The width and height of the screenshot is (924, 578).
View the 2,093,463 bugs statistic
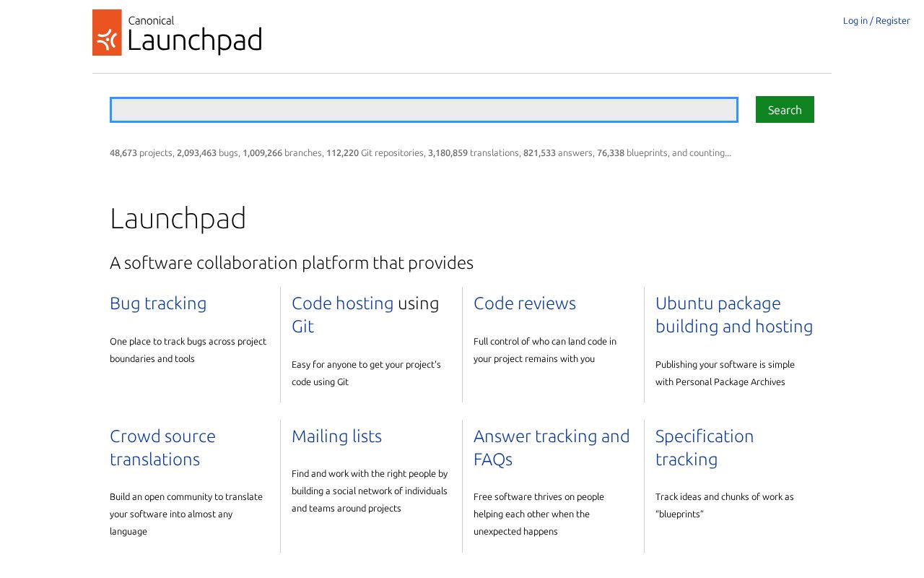point(196,152)
